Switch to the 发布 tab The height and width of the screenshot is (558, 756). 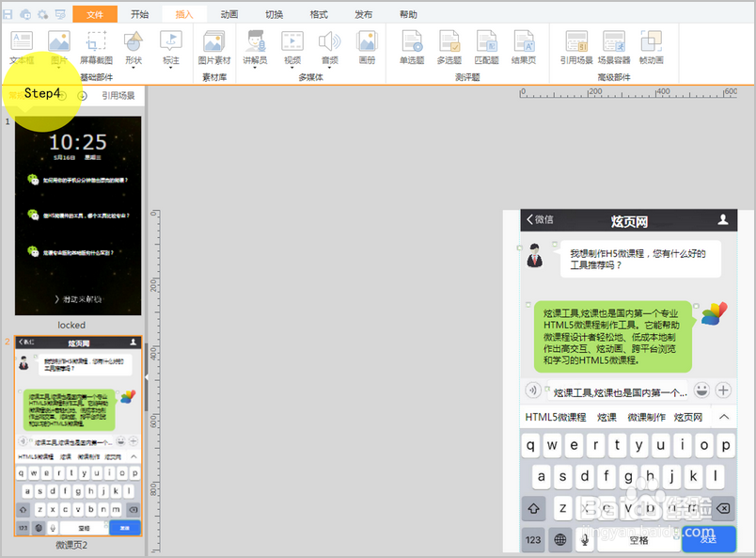pyautogui.click(x=364, y=14)
